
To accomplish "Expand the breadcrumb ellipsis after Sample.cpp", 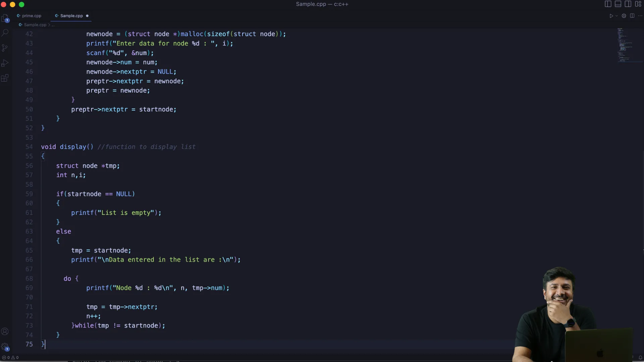I will [53, 25].
